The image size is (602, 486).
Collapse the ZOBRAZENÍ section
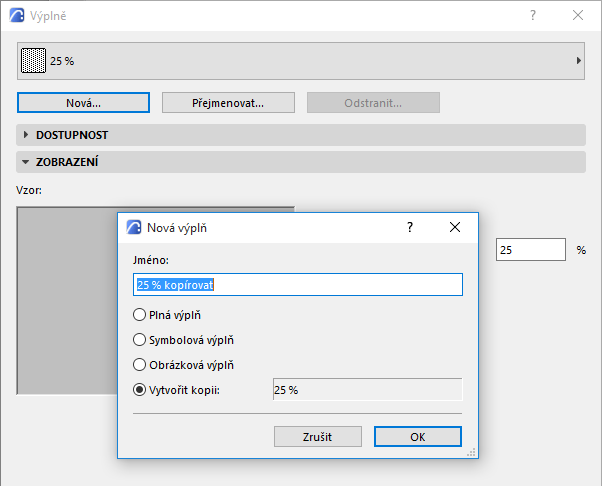pyautogui.click(x=26, y=161)
